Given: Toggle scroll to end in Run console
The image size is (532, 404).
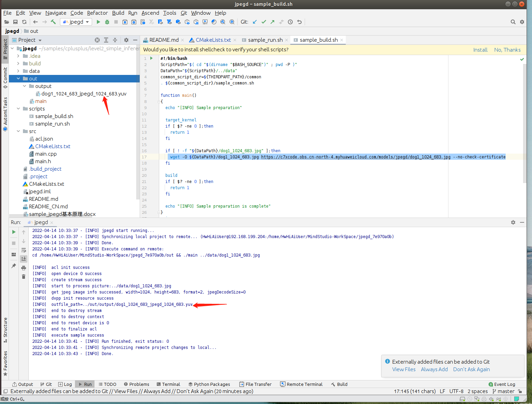Looking at the screenshot, I should pos(24,259).
